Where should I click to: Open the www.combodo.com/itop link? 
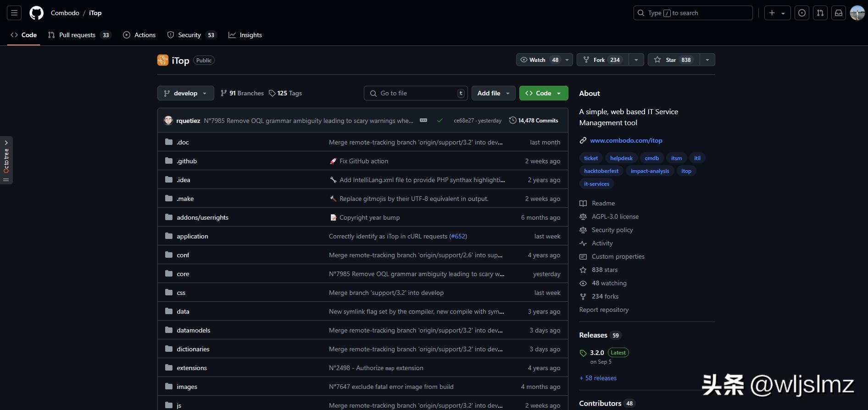[626, 140]
